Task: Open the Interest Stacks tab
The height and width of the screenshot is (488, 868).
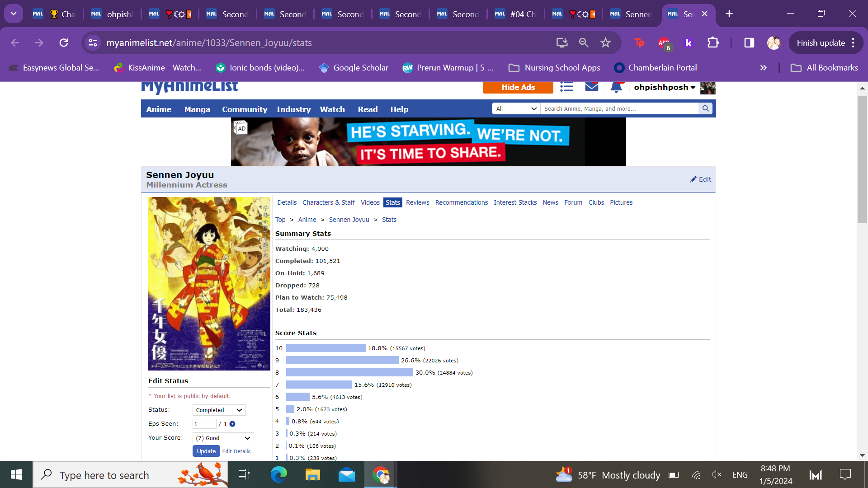Action: coord(515,202)
